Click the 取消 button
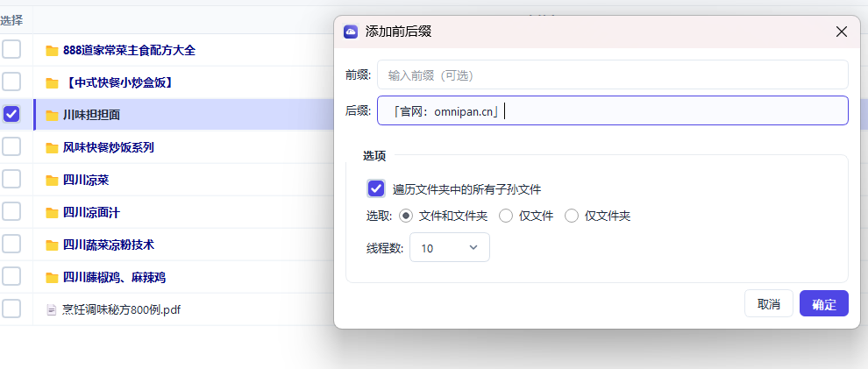 click(x=769, y=304)
